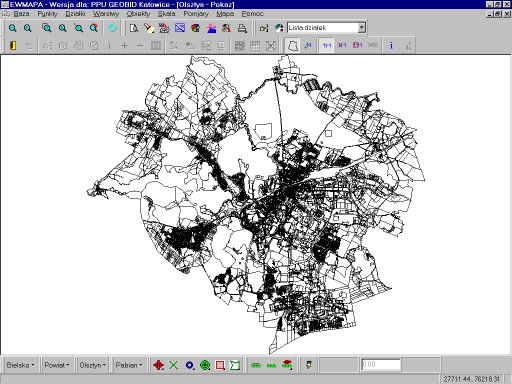Click the Lista działek combo box text

307,28
